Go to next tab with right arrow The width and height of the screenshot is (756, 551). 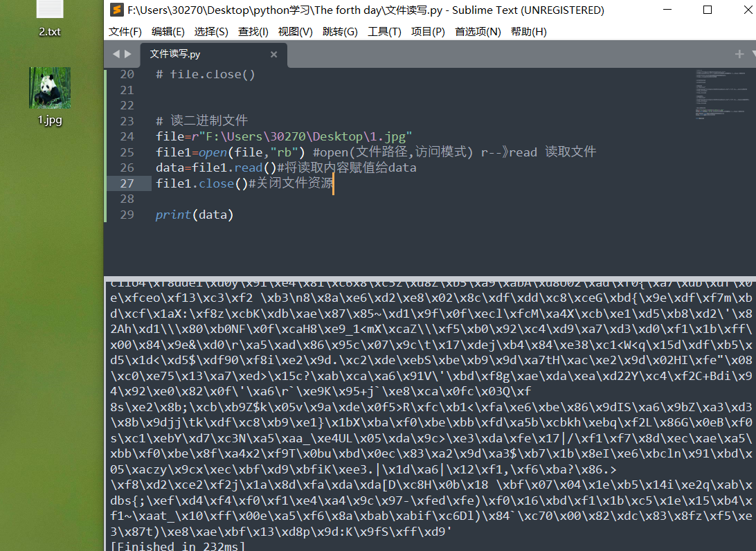pos(128,54)
